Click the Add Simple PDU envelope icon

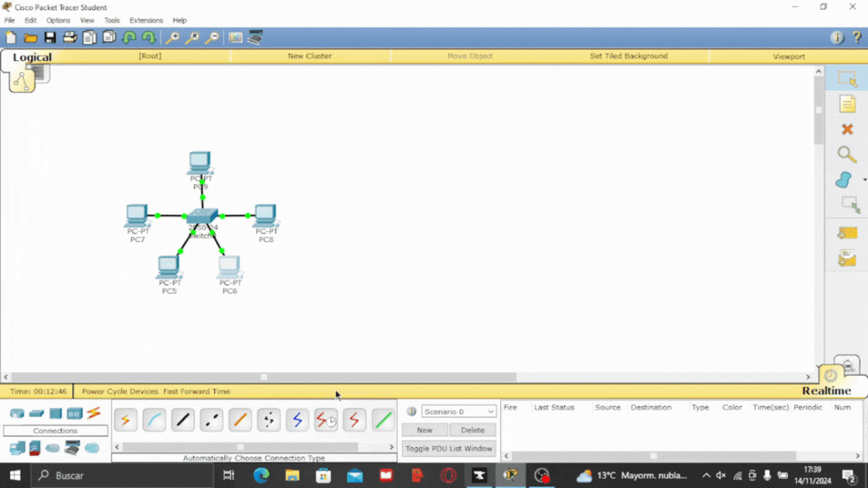[x=847, y=233]
